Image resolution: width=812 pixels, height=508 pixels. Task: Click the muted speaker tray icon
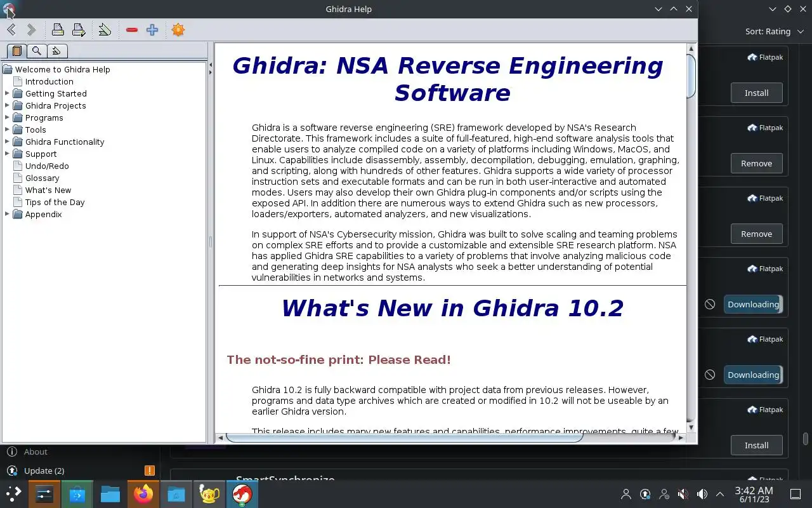pos(683,494)
